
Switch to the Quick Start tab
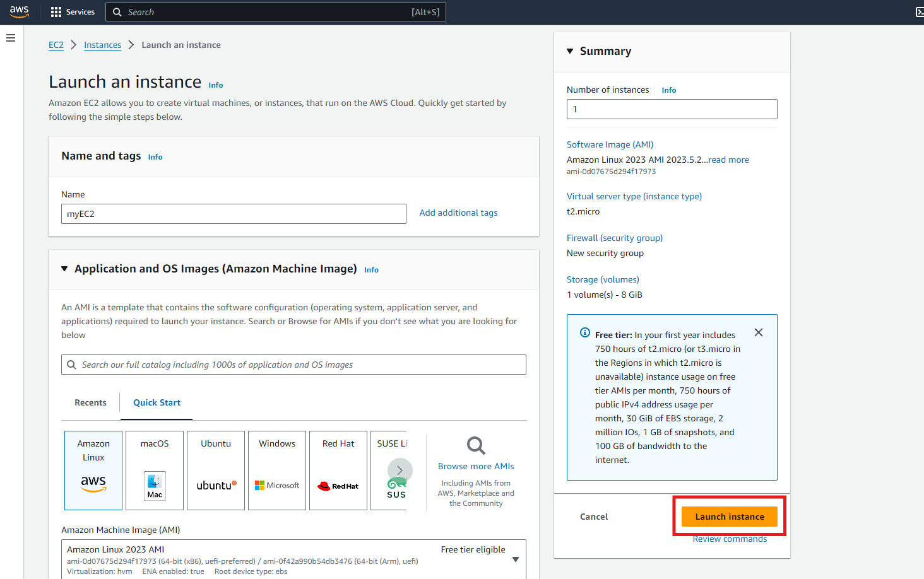coord(157,402)
